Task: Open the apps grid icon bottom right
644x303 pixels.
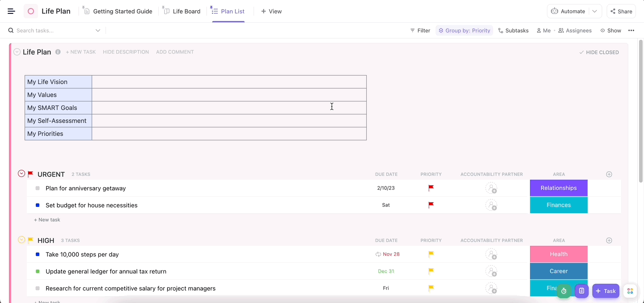Action: click(x=630, y=291)
